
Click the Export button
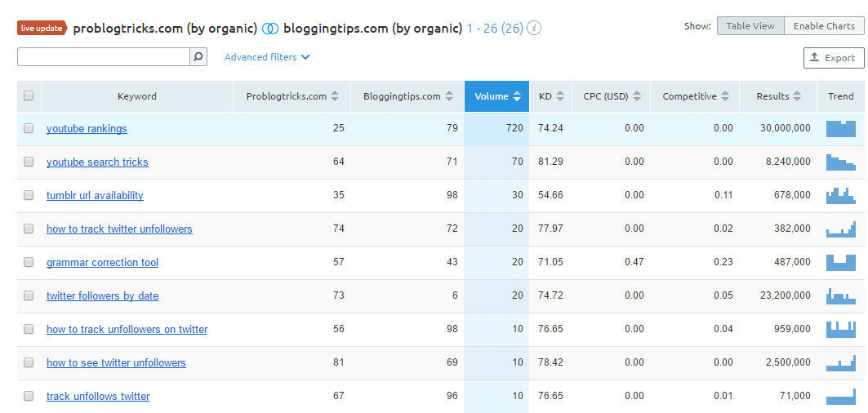click(x=834, y=58)
